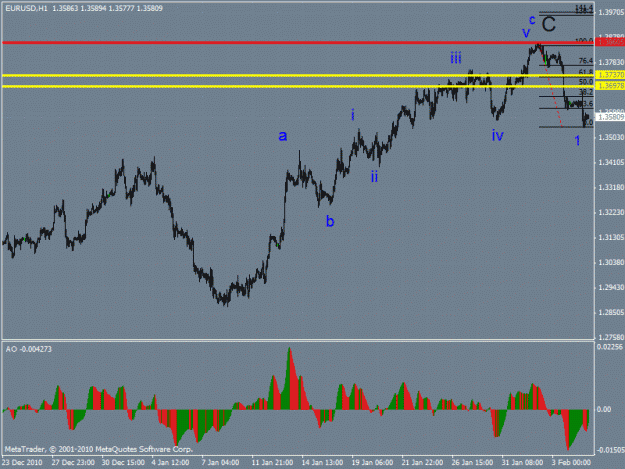Click the 27 Dec 23:00 date label
Image resolution: width=625 pixels, height=469 pixels.
pos(73,462)
